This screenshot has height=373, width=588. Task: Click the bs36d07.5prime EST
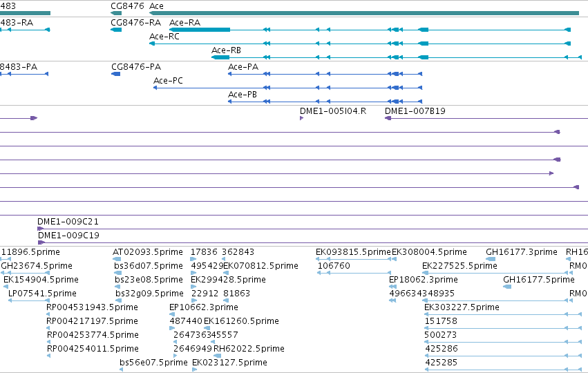pos(149,266)
